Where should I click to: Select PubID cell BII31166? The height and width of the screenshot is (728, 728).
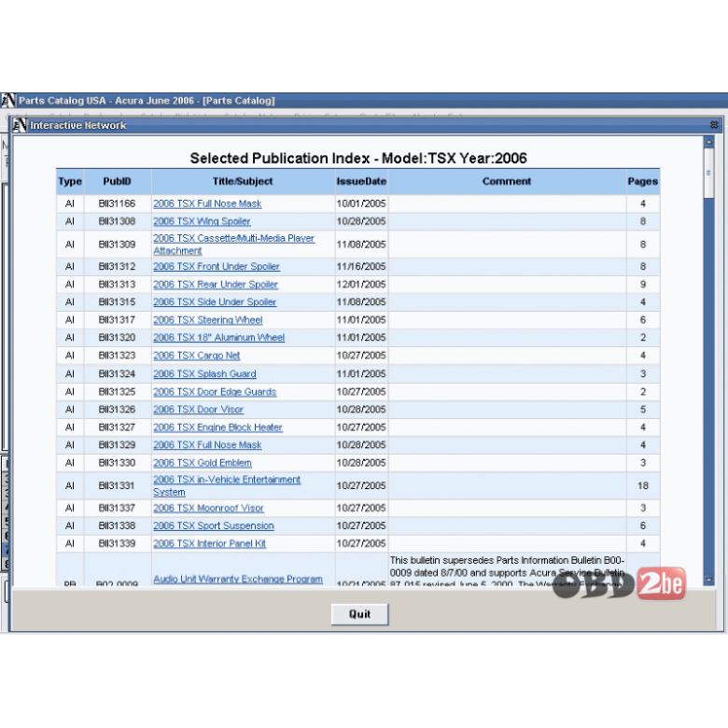tap(117, 203)
